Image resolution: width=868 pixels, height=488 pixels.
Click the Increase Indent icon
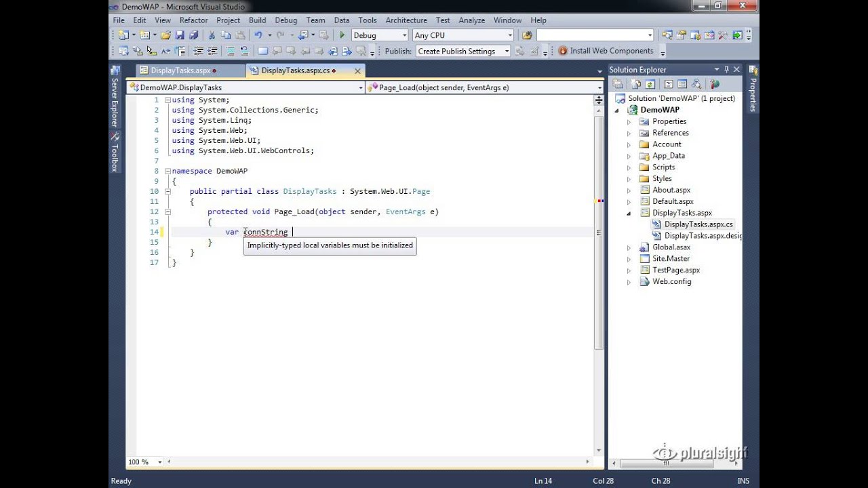tap(212, 51)
